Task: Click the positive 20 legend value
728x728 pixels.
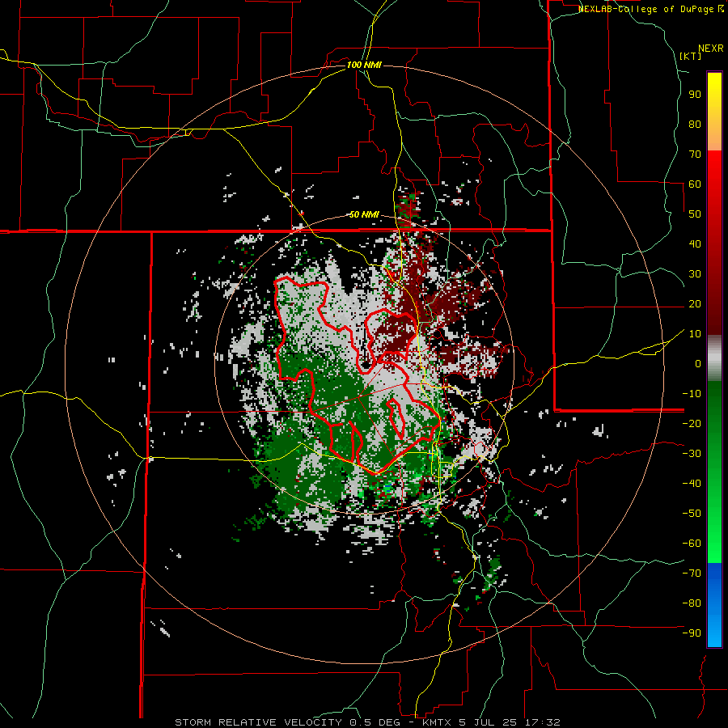Action: pos(695,303)
